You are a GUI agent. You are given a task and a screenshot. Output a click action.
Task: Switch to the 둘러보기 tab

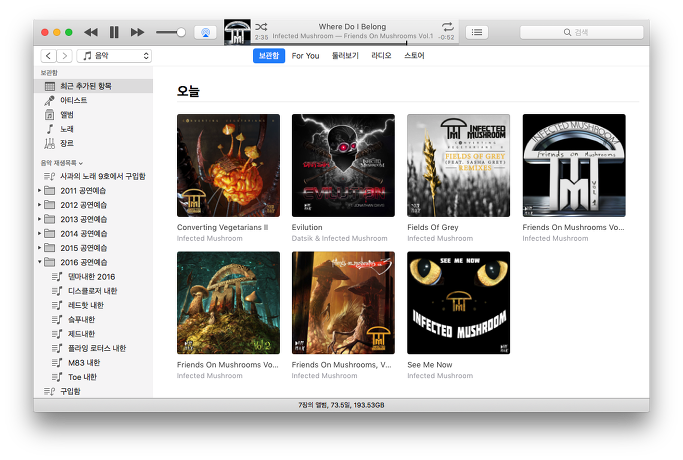(345, 56)
